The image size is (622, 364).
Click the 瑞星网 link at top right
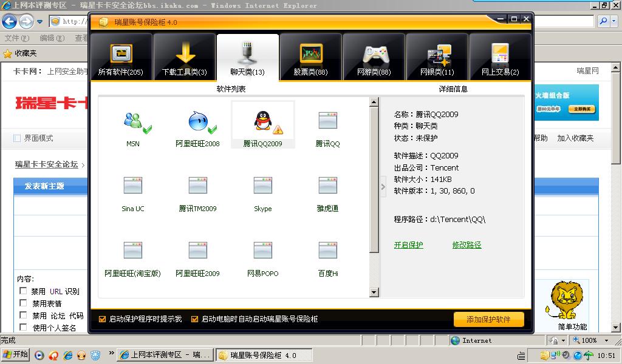[587, 71]
